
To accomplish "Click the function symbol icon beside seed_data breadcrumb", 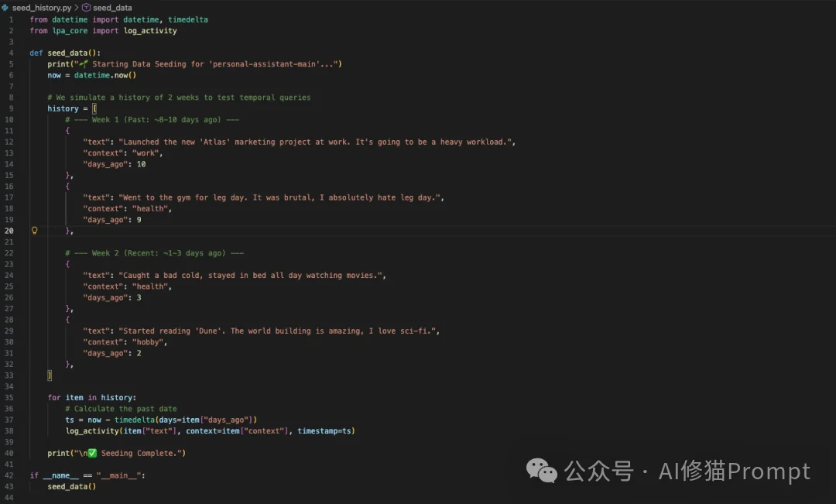I will (86, 7).
